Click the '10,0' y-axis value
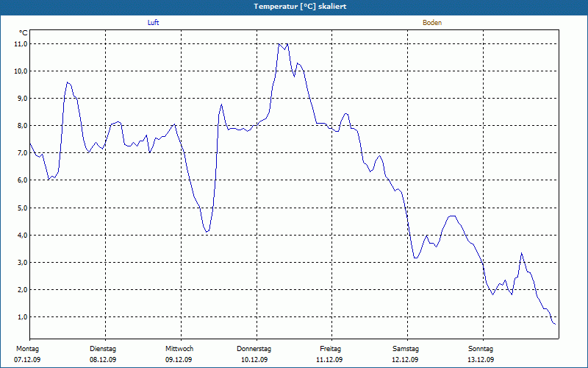 tap(21, 71)
